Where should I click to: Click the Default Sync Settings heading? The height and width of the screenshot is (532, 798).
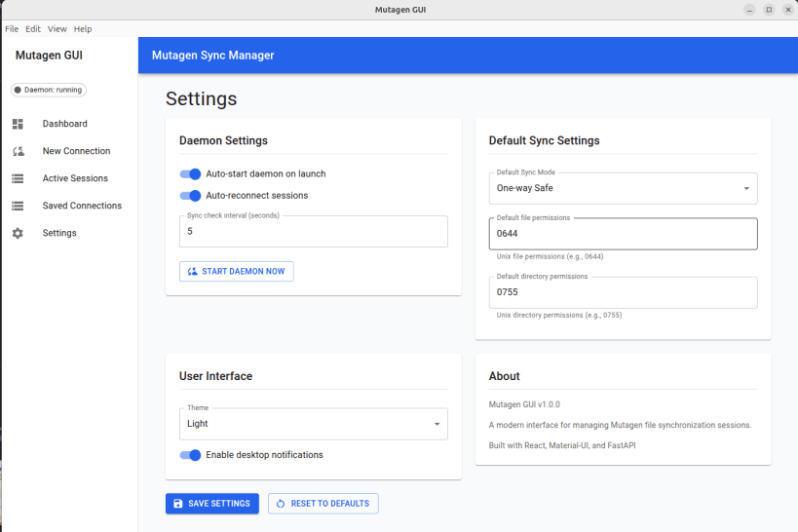pyautogui.click(x=544, y=140)
